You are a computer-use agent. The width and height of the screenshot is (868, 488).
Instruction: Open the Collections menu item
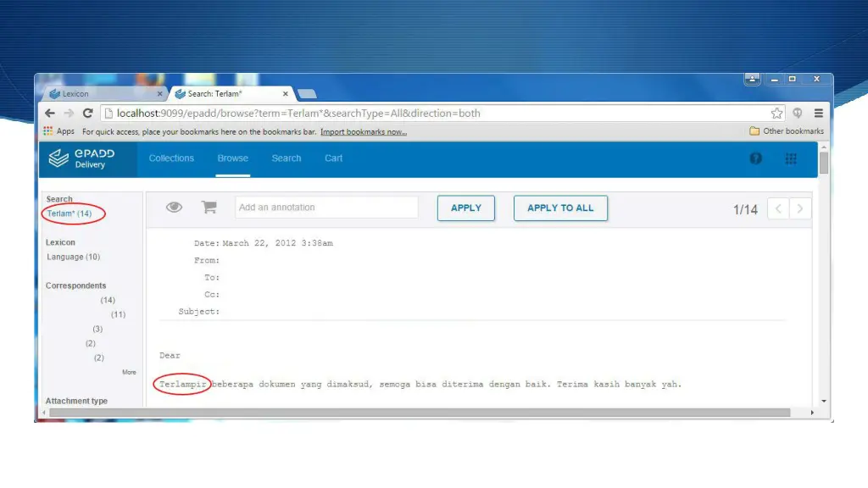point(171,158)
